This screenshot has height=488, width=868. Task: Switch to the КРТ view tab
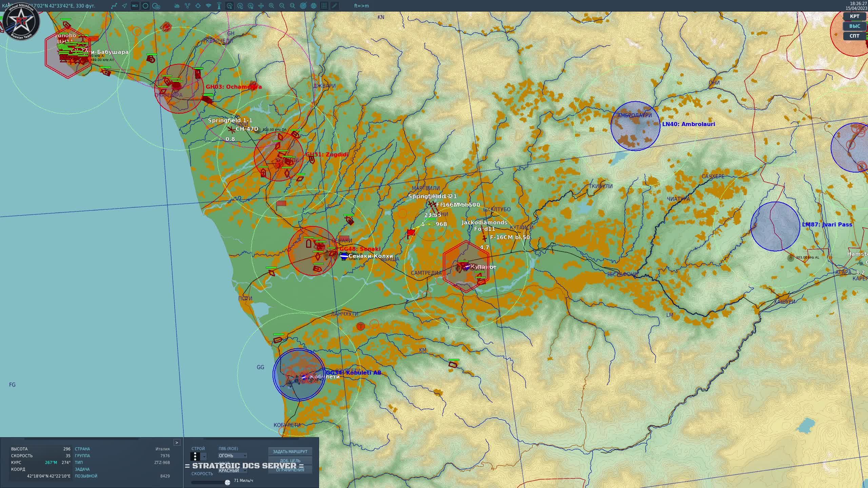(x=854, y=16)
